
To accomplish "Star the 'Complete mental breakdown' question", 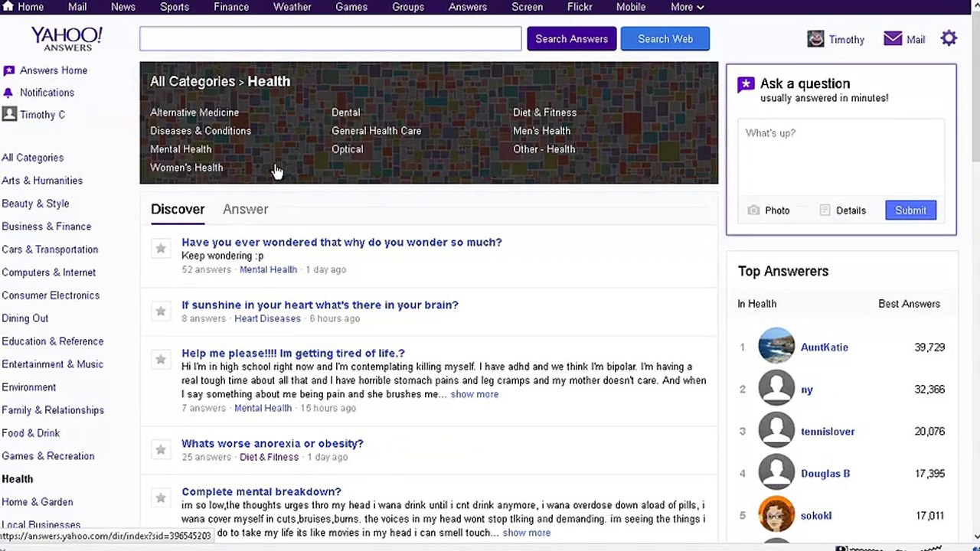I will tap(161, 497).
